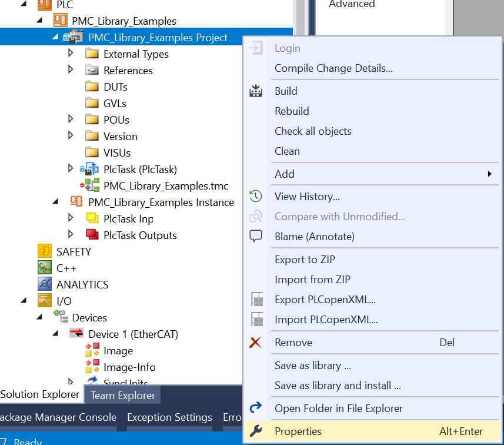
Task: Click the Build icon in context menu
Action: (256, 91)
